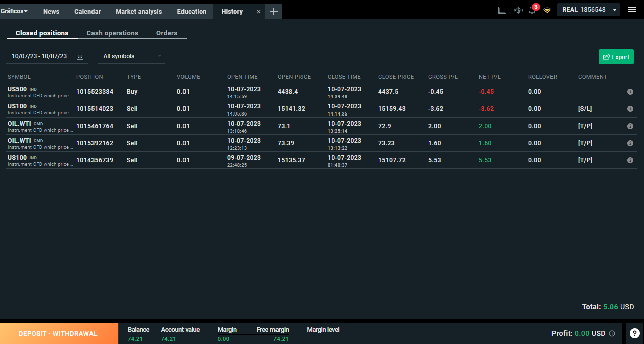Click the info icon next to Profit
This screenshot has height=344, width=644.
[x=612, y=333]
